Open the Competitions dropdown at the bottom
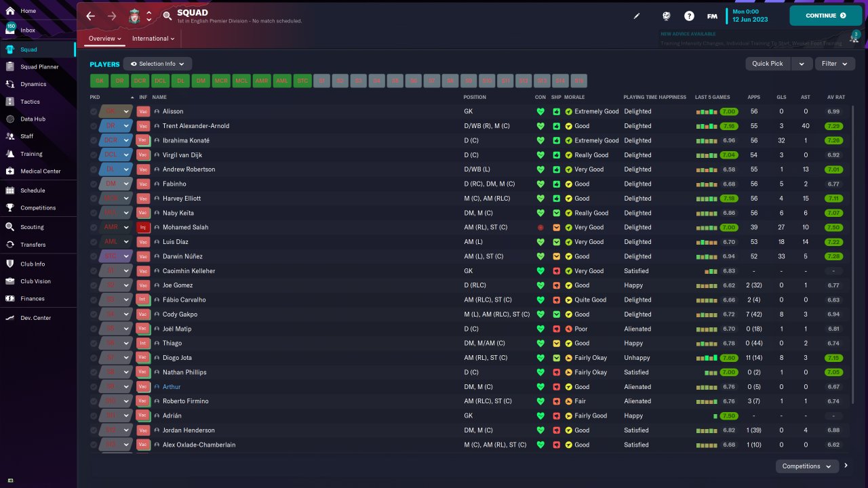This screenshot has width=868, height=488. [807, 466]
